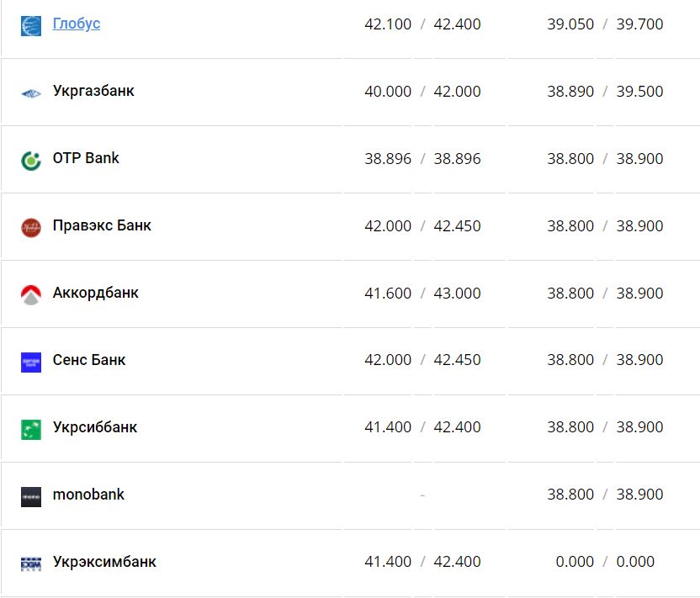The height and width of the screenshot is (598, 700).
Task: Click the Сенс Банк blue logo
Action: pyautogui.click(x=31, y=362)
